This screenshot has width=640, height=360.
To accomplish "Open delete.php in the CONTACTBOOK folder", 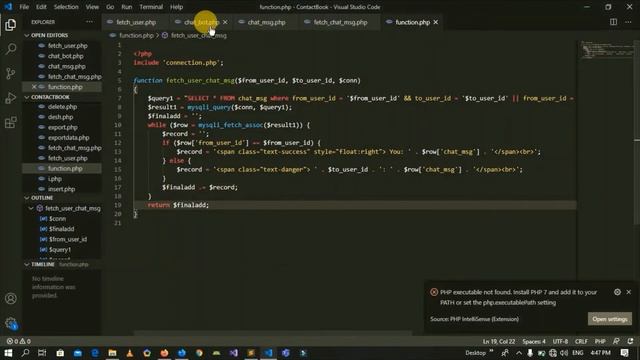I will click(62, 107).
